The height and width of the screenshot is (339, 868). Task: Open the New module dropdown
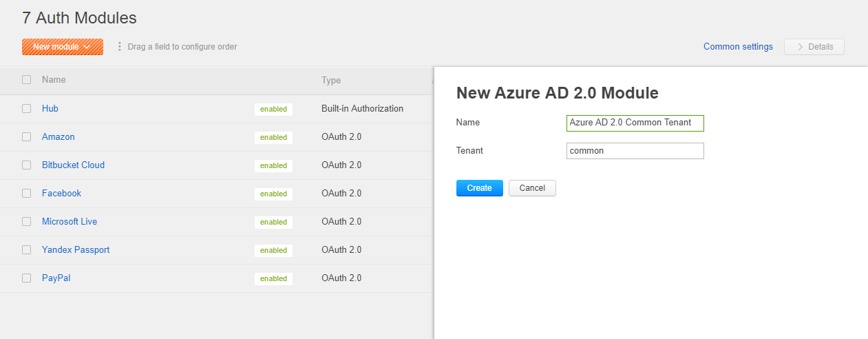62,47
